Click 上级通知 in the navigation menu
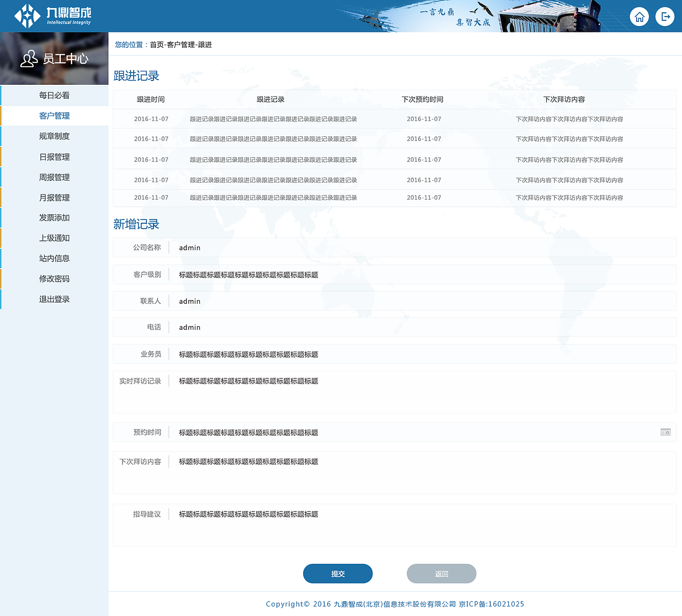 click(x=54, y=238)
